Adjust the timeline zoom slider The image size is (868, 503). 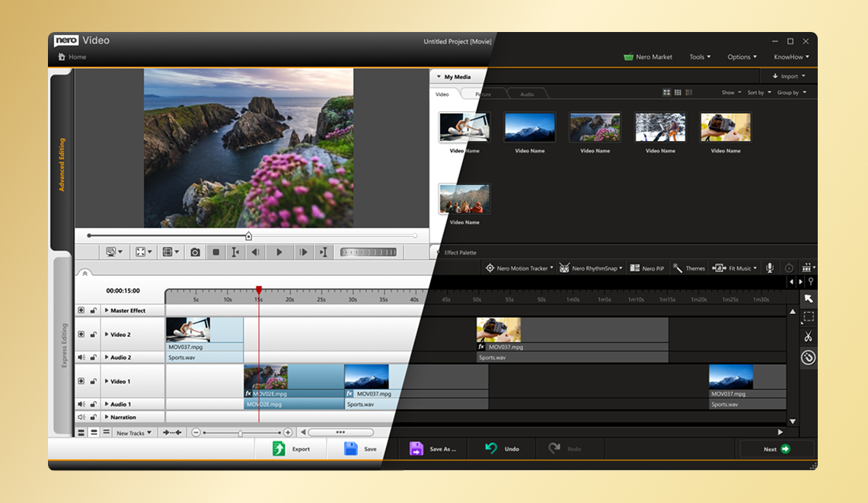pyautogui.click(x=240, y=432)
